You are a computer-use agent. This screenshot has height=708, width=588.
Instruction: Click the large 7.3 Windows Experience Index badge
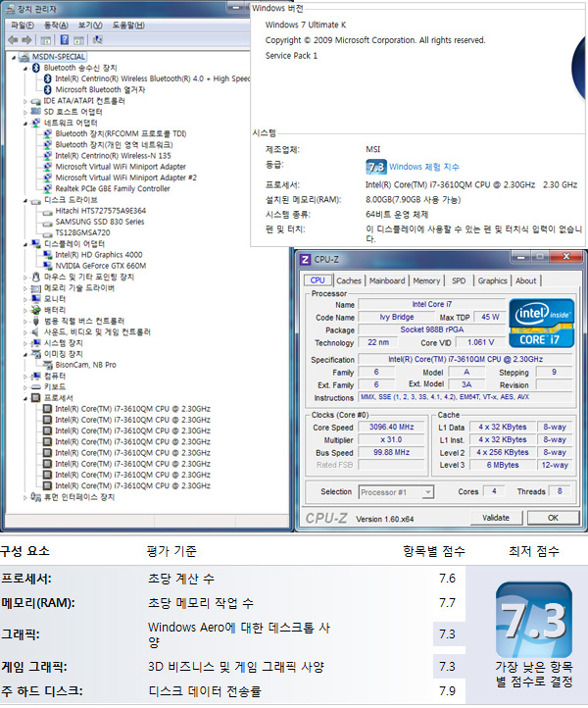tap(534, 620)
